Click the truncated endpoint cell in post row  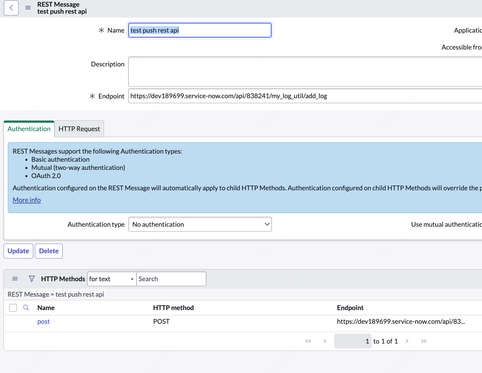tap(401, 322)
